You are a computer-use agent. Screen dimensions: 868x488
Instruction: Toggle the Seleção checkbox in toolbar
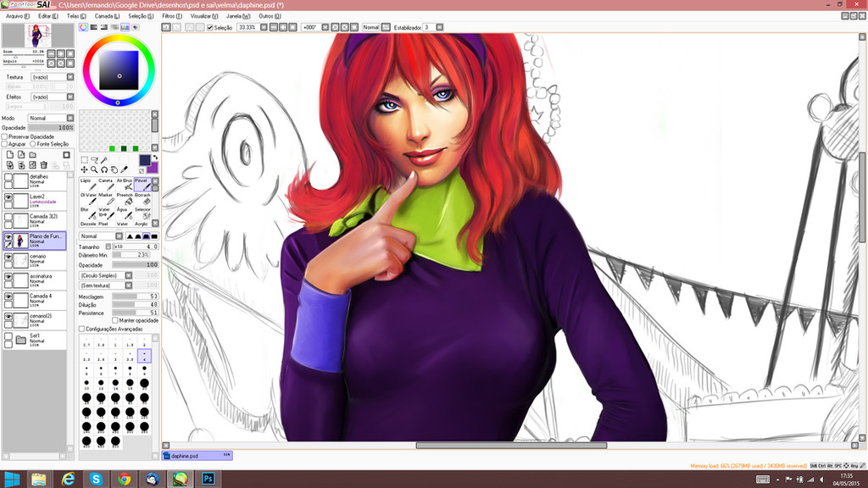[x=210, y=27]
